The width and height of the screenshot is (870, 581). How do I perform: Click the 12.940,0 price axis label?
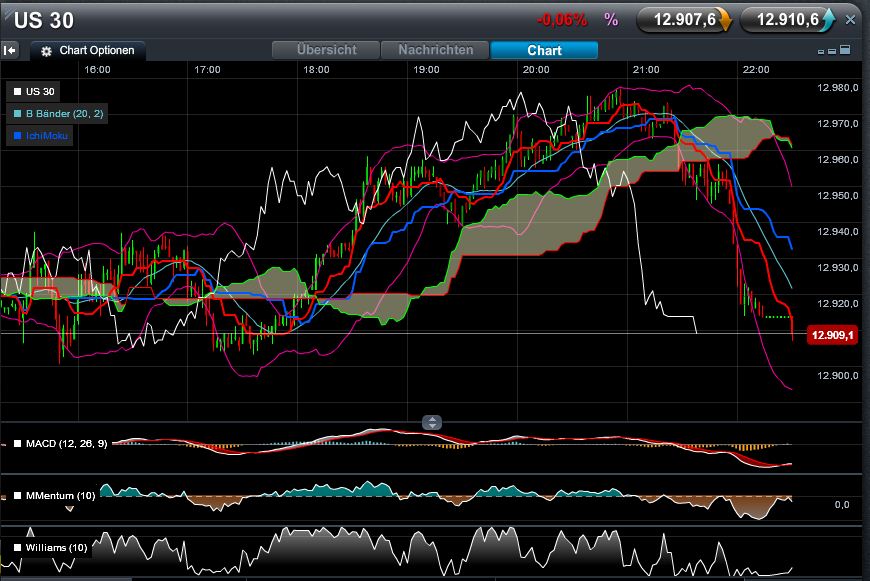(x=837, y=232)
